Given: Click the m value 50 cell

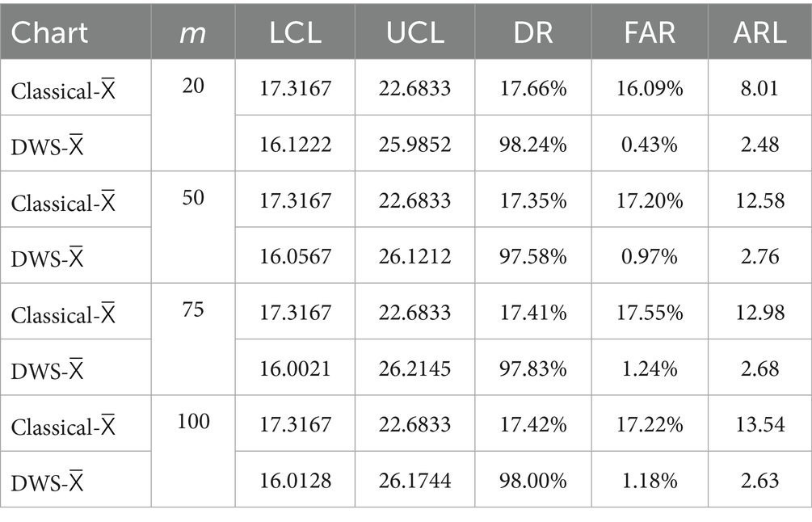Looking at the screenshot, I should [192, 199].
